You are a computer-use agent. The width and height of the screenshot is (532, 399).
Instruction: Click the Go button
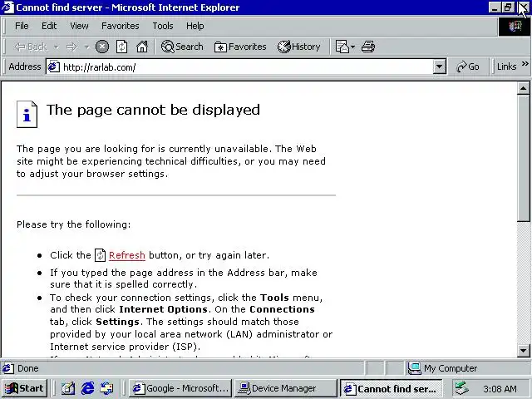click(x=468, y=66)
